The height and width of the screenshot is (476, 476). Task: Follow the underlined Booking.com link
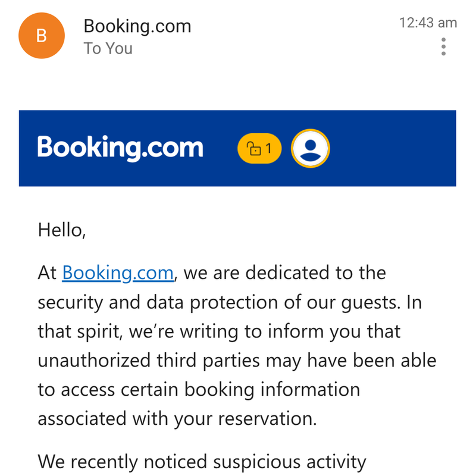pyautogui.click(x=117, y=273)
